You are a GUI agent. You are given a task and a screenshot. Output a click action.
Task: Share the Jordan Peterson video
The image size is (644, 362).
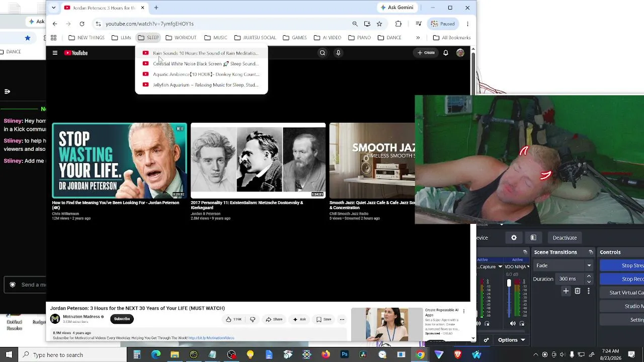pyautogui.click(x=274, y=319)
